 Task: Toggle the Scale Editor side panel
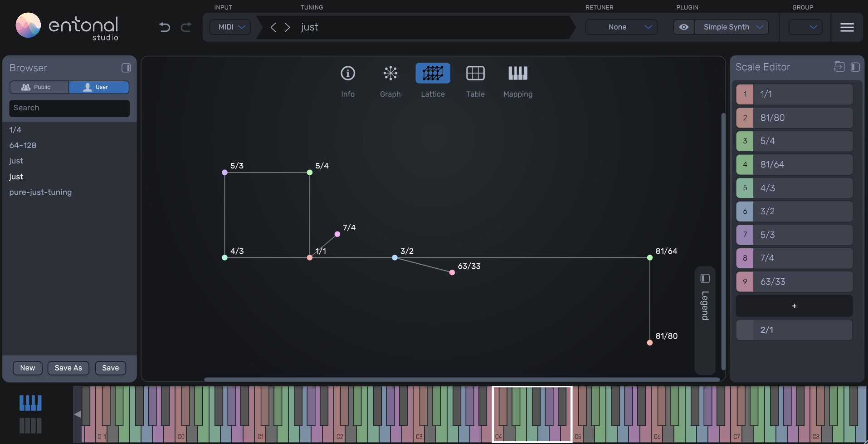(855, 67)
